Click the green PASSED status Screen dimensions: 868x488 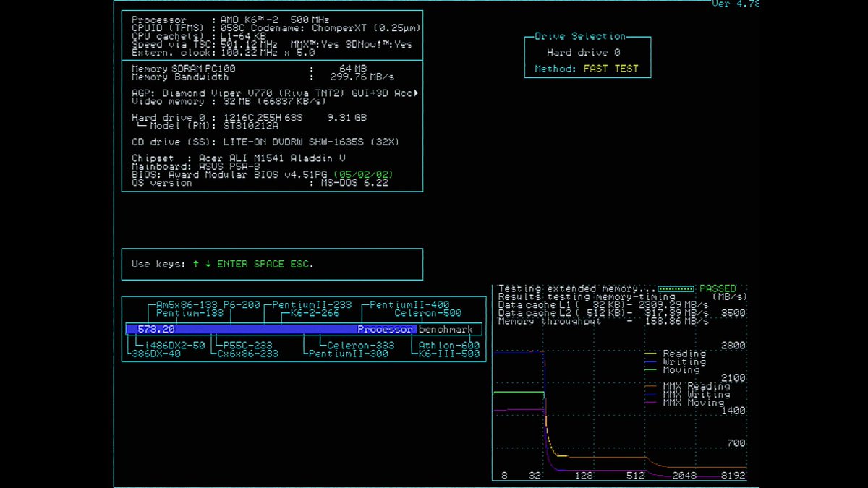(718, 288)
